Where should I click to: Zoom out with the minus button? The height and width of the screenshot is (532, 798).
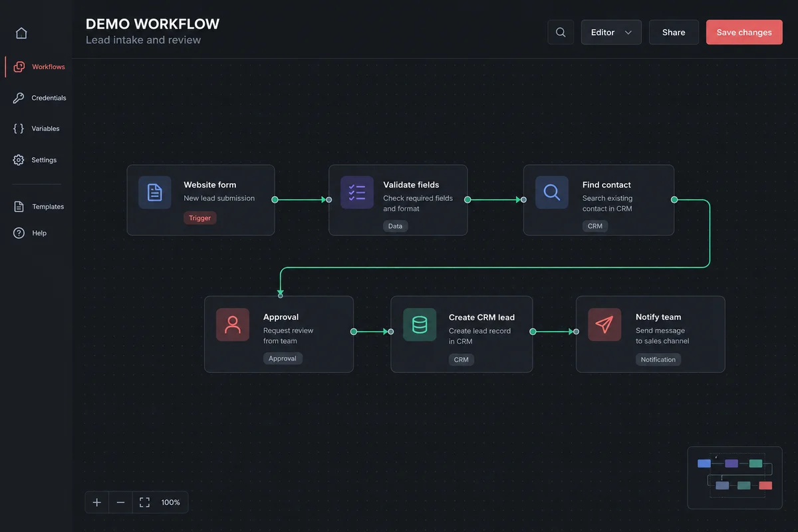(120, 502)
